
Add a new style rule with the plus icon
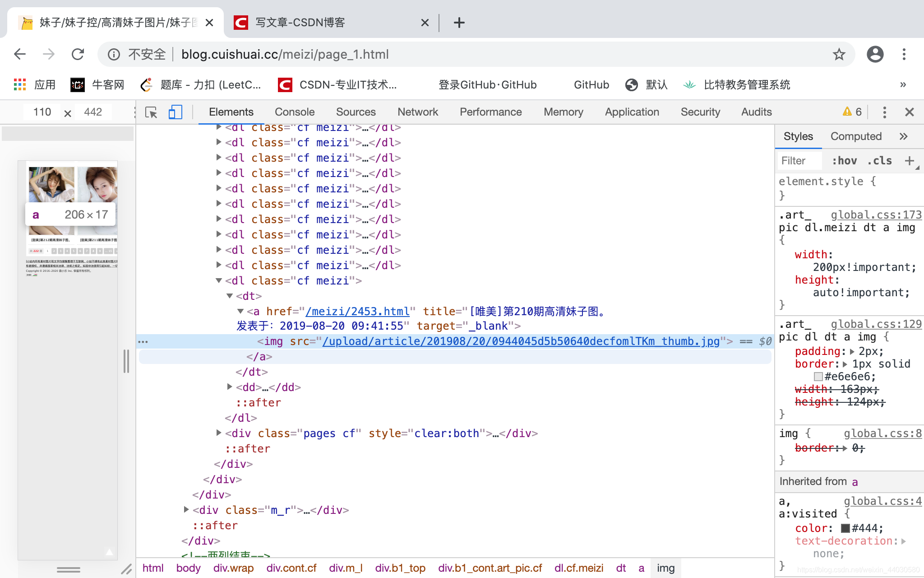[x=909, y=161]
